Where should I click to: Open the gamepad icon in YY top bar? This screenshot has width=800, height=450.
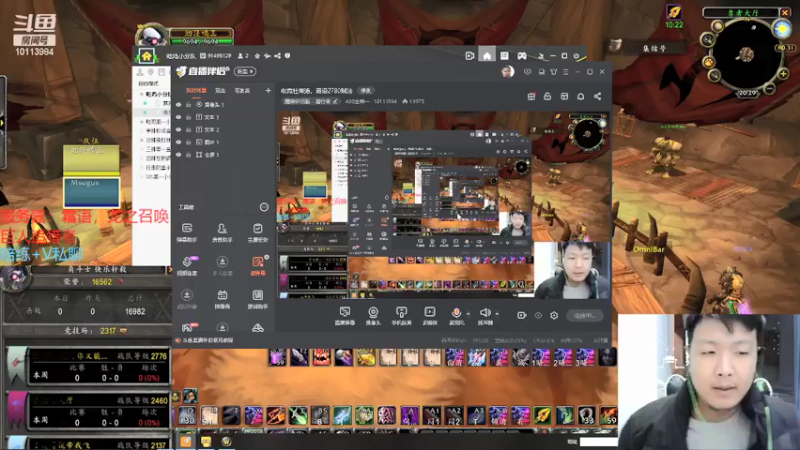[522, 56]
